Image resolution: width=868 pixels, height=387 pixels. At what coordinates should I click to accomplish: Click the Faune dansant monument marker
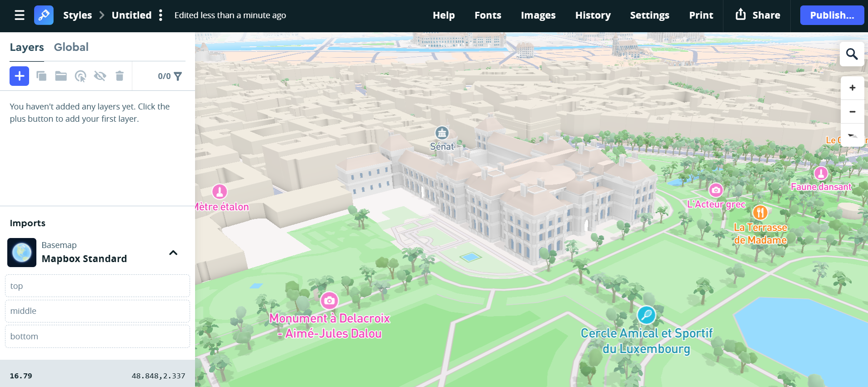tap(821, 173)
